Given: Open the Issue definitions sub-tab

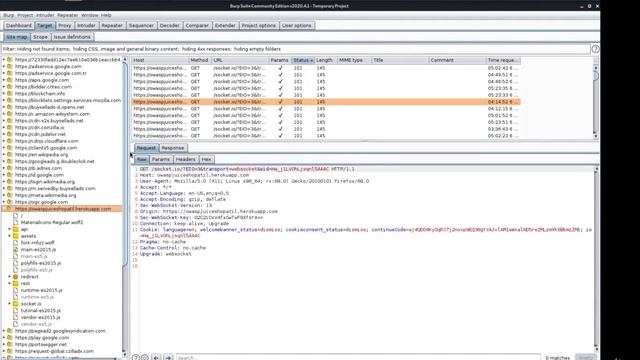Looking at the screenshot, I should (72, 37).
